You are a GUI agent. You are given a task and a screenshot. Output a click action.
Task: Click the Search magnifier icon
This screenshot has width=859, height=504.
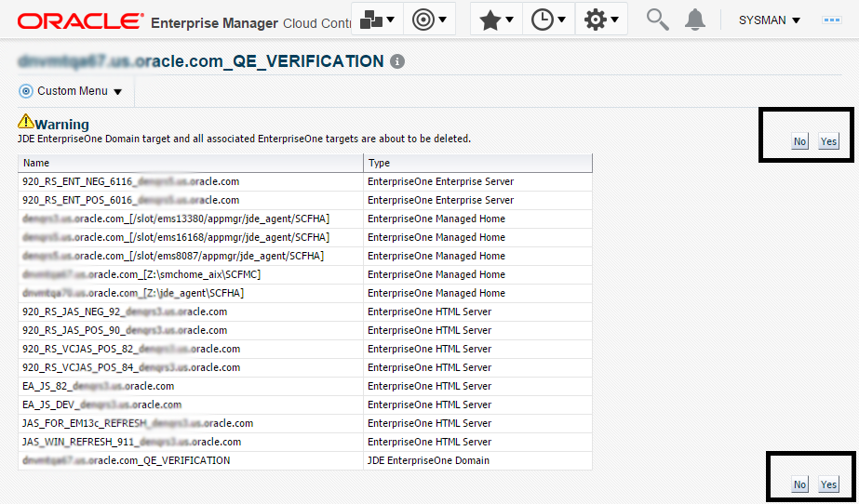(658, 20)
